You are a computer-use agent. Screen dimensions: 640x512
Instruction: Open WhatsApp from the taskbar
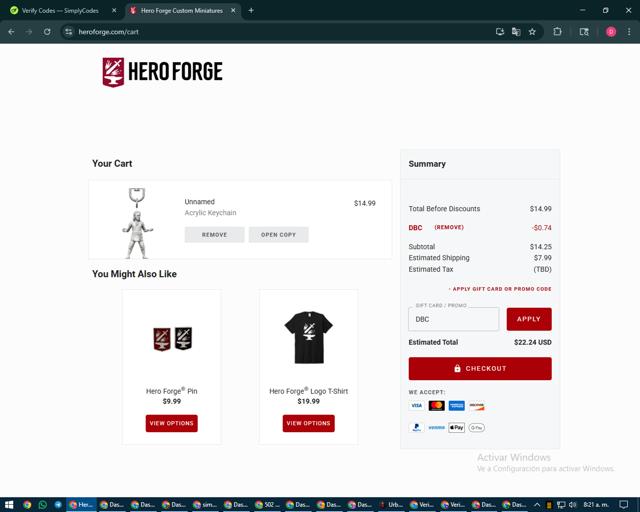(42, 505)
